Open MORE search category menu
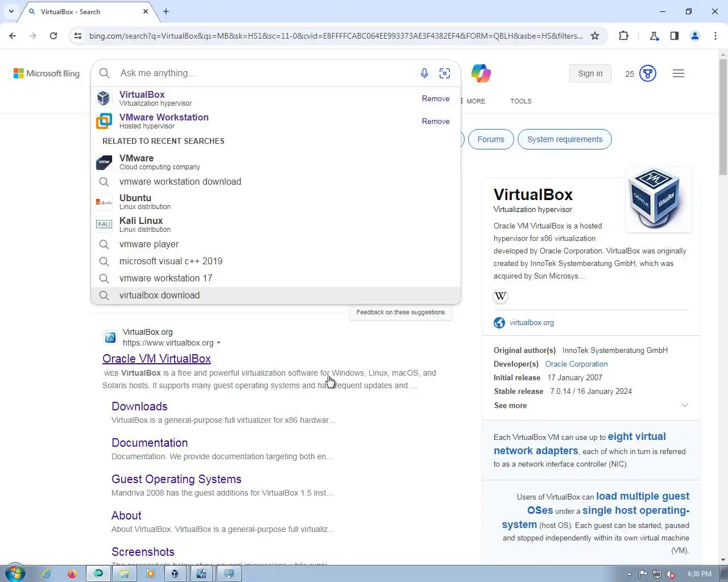Viewport: 728px width, 582px height. 473,101
